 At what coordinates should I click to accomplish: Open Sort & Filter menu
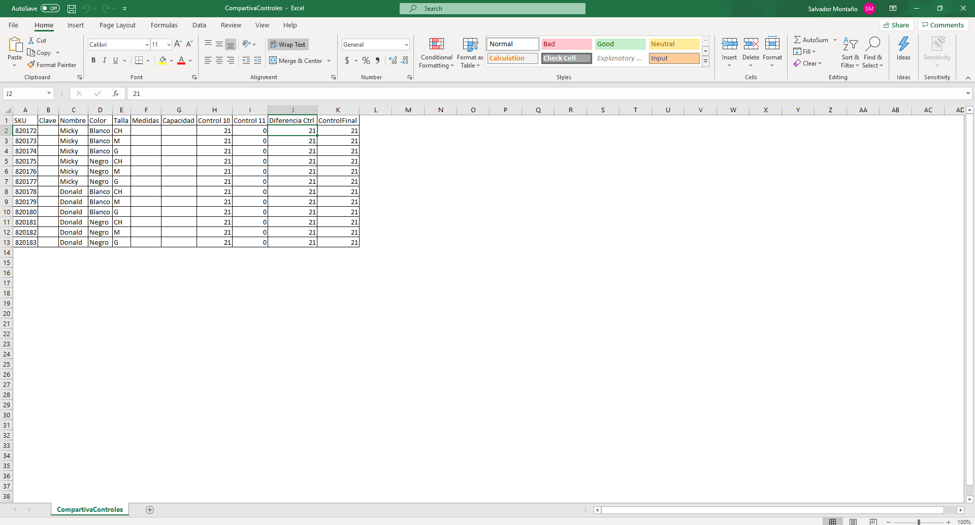[849, 52]
